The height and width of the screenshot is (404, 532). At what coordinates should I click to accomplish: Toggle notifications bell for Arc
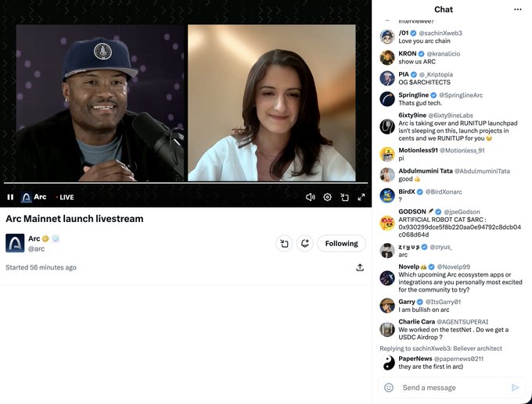pos(304,243)
